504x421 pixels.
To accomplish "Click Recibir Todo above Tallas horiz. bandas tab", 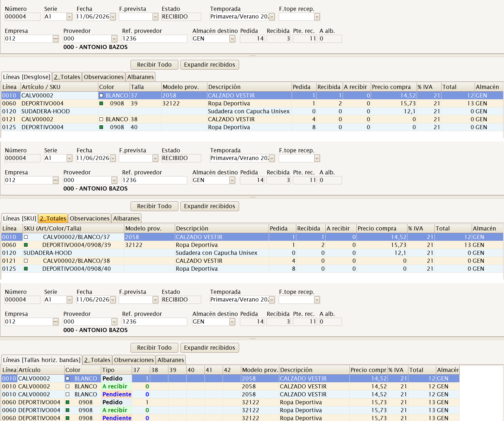I will 154,348.
